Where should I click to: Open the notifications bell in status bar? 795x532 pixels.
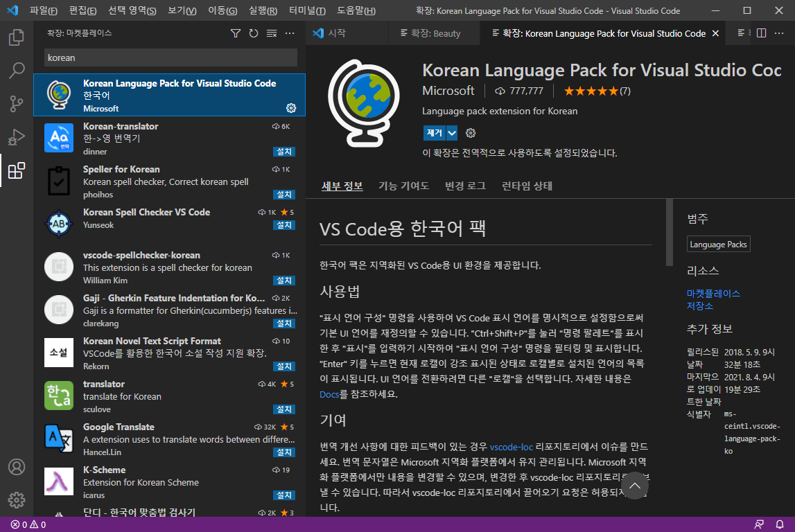780,524
